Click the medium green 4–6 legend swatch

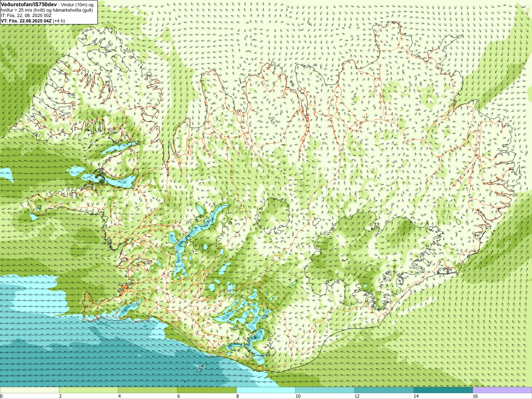(x=148, y=390)
